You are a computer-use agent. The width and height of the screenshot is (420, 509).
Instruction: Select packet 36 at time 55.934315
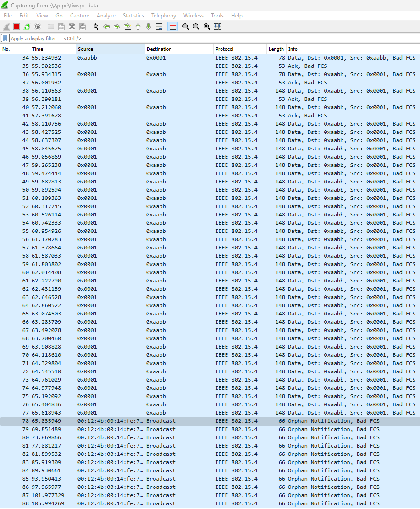coord(210,74)
